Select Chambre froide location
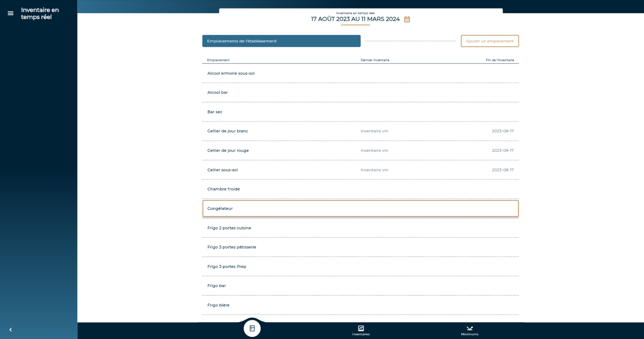644x339 pixels. [360, 189]
